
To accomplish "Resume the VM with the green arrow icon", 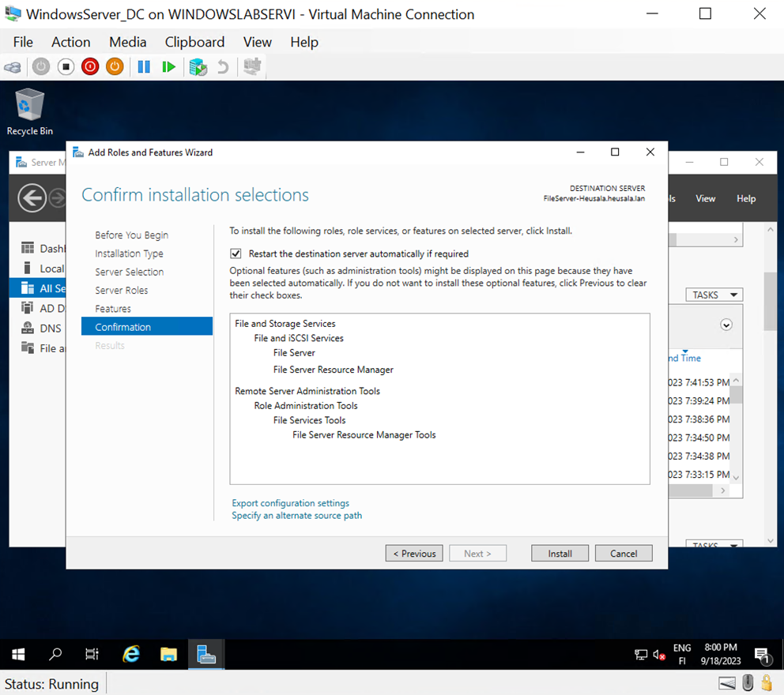I will 168,66.
